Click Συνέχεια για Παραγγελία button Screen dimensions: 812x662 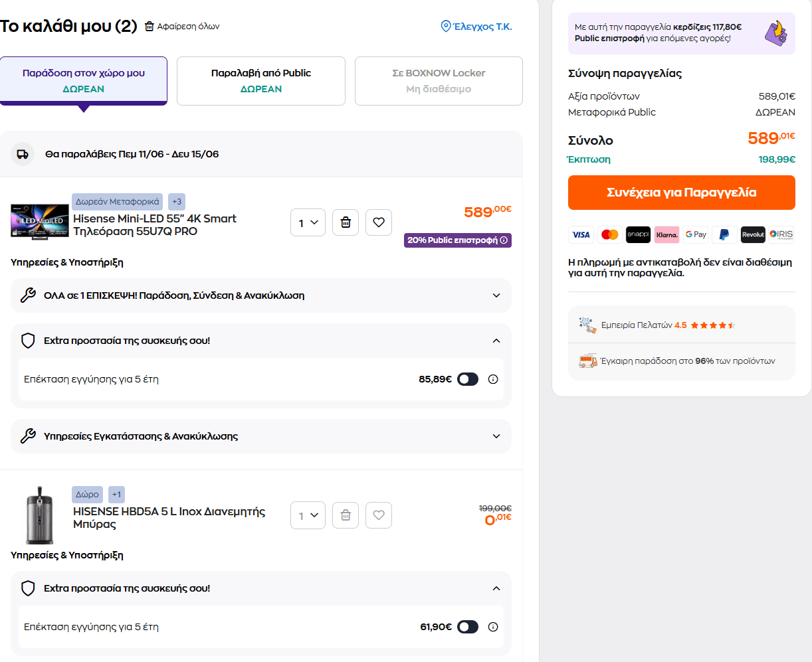682,193
